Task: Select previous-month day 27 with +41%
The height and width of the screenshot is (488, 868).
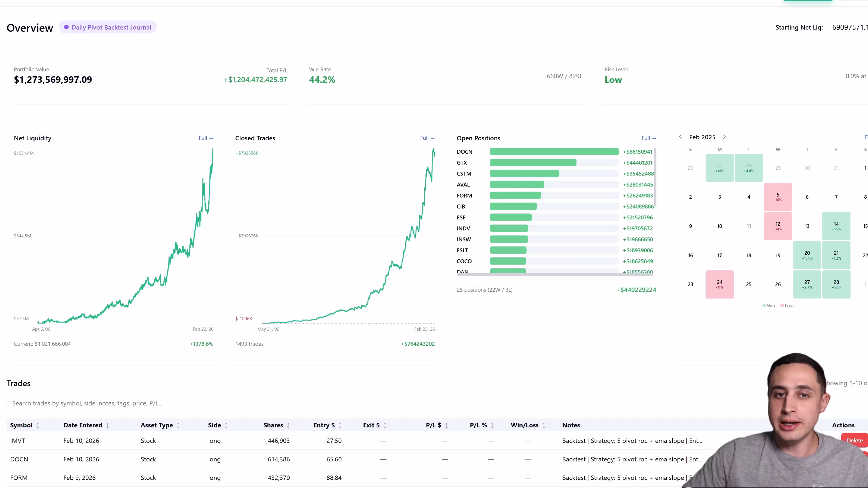Action: tap(719, 168)
